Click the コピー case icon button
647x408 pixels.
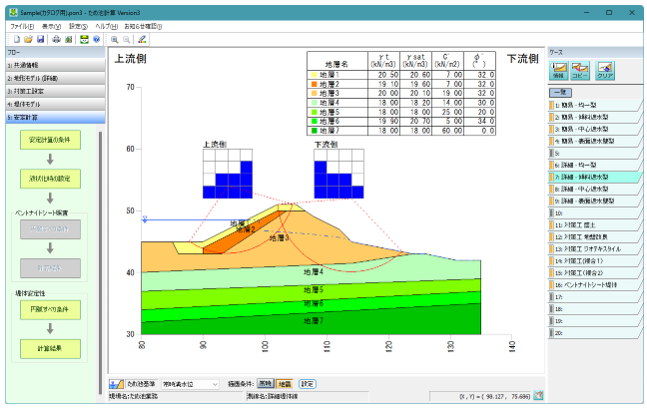pos(580,71)
